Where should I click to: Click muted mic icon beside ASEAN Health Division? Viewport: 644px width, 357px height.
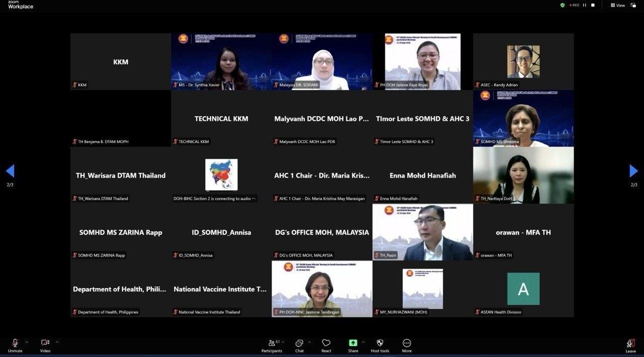[x=477, y=312]
